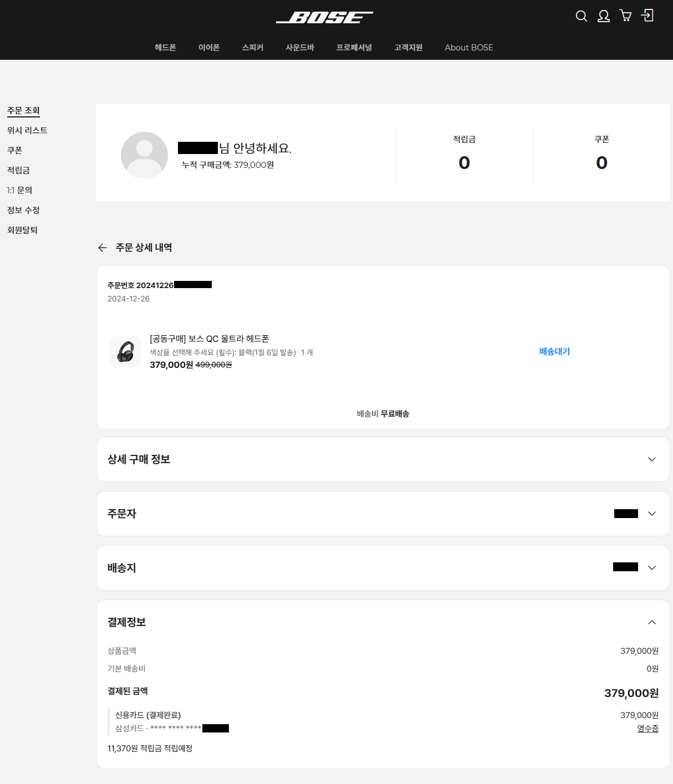Viewport: 673px width, 784px height.
Task: Click the order date 2024-12-26
Action: click(129, 299)
